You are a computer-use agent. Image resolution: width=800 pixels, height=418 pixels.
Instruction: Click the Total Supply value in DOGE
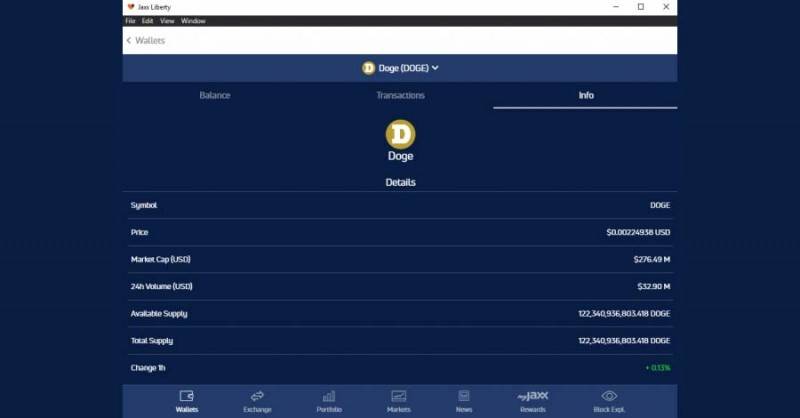[x=624, y=340]
